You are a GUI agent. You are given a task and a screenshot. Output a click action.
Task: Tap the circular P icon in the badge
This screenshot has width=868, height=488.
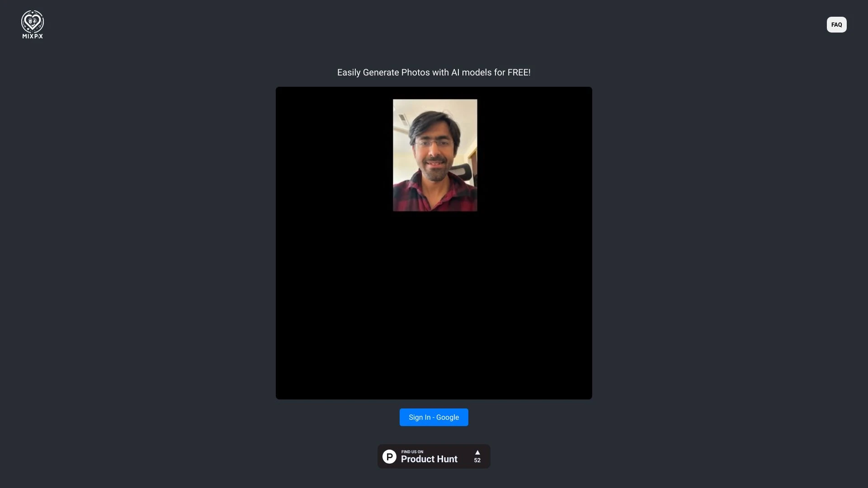point(389,456)
